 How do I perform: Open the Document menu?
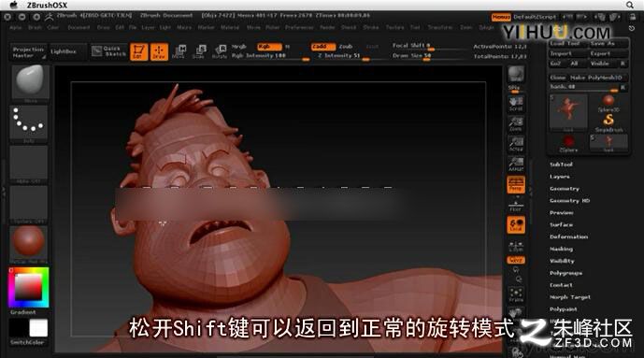coord(79,27)
